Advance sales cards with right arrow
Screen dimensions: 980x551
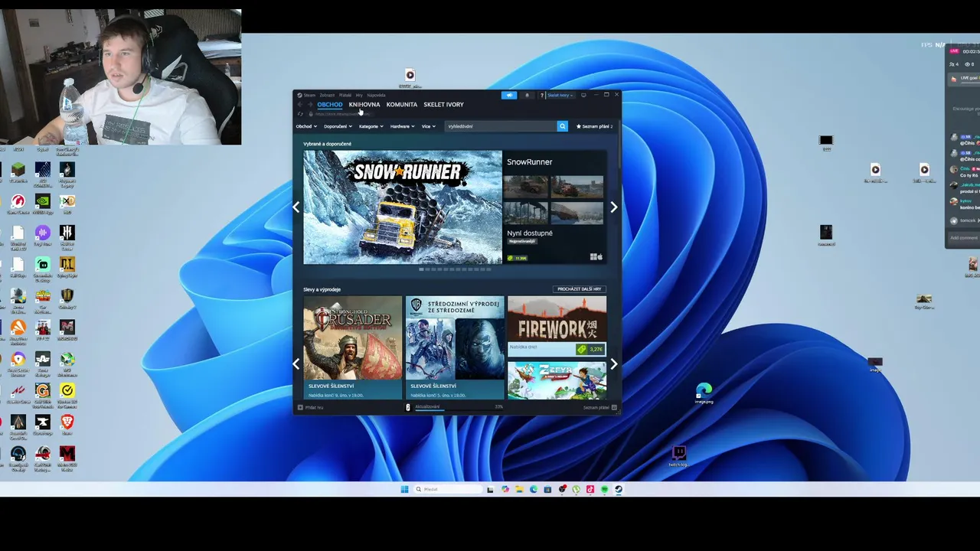click(613, 364)
